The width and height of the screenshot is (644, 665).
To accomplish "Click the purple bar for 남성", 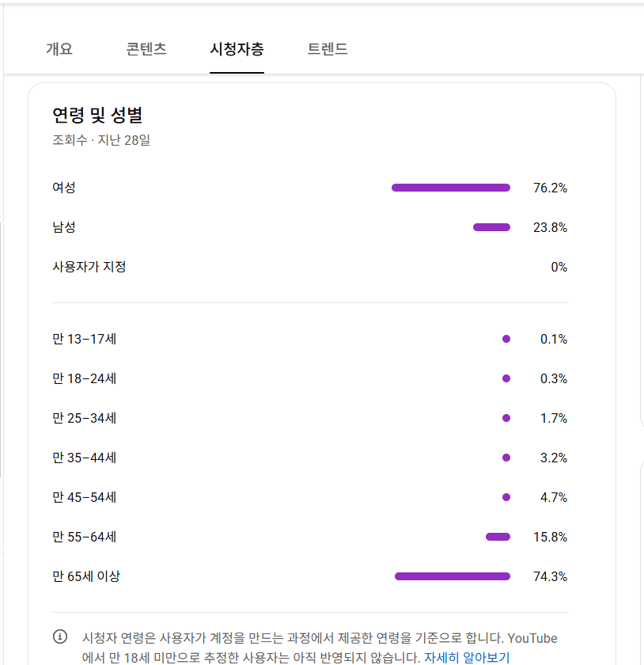I will tap(491, 227).
